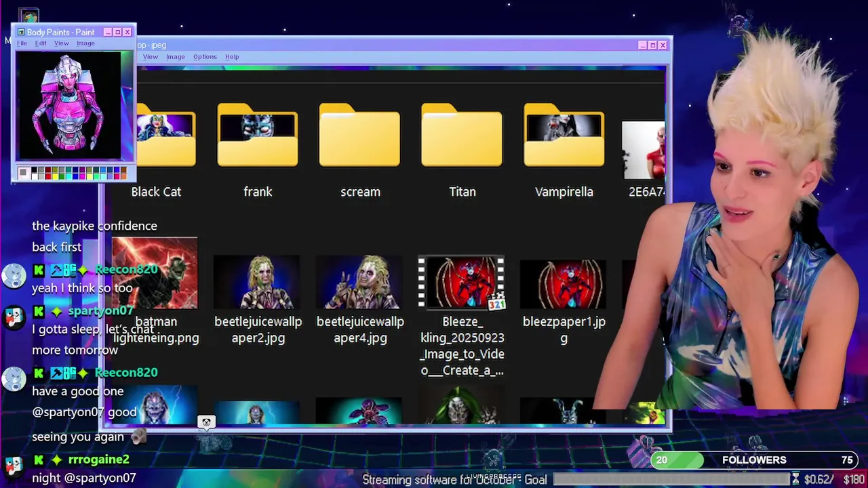Open Image menu in the jpeg window

pyautogui.click(x=175, y=57)
